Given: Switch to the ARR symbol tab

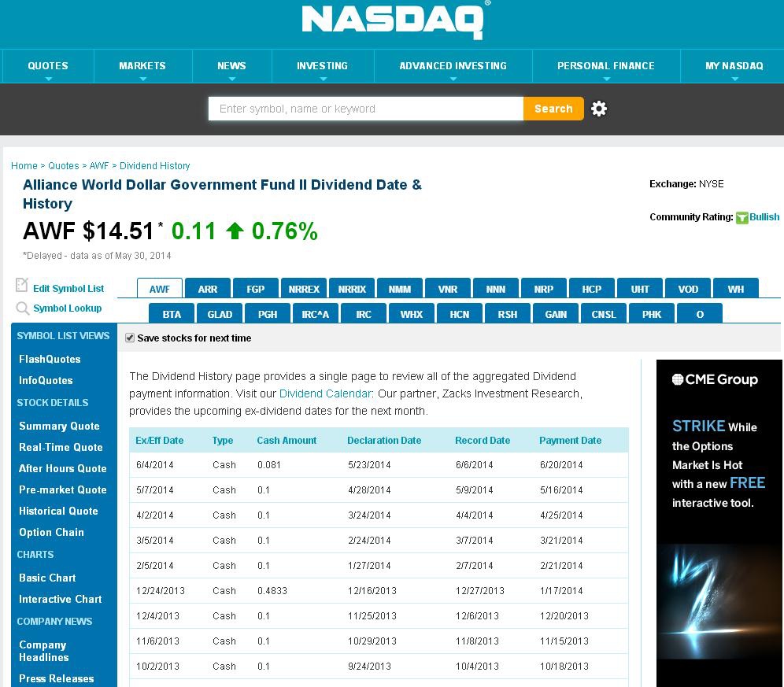Looking at the screenshot, I should pos(208,289).
